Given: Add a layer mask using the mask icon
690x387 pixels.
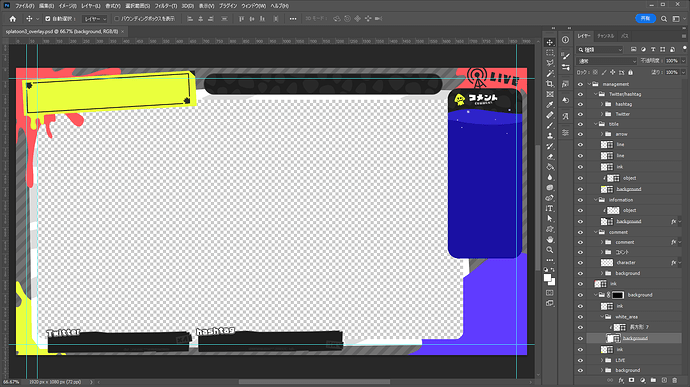Looking at the screenshot, I should [x=631, y=380].
